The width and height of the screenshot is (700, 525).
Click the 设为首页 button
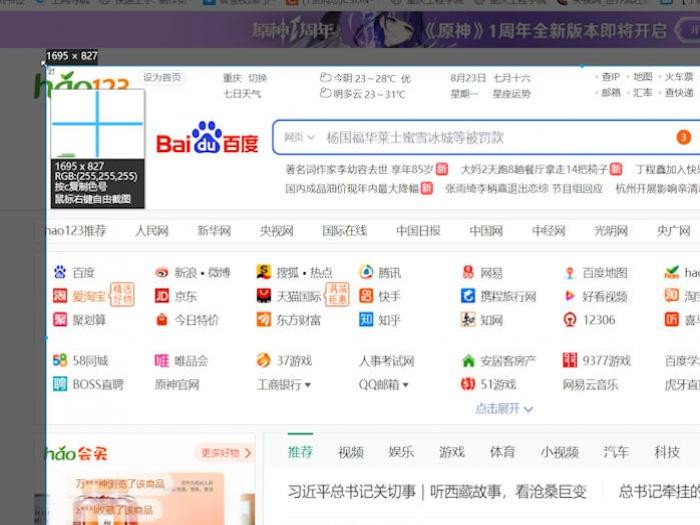point(162,78)
